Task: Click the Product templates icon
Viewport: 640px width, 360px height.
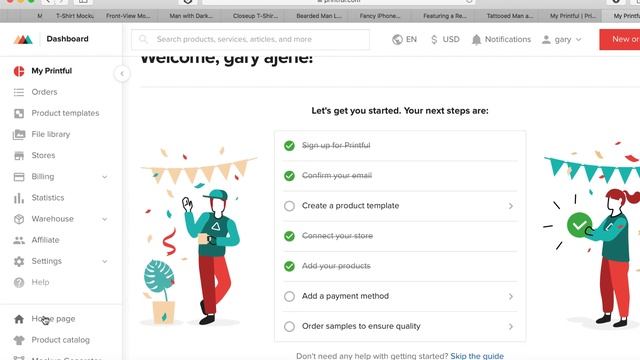Action: [x=19, y=113]
